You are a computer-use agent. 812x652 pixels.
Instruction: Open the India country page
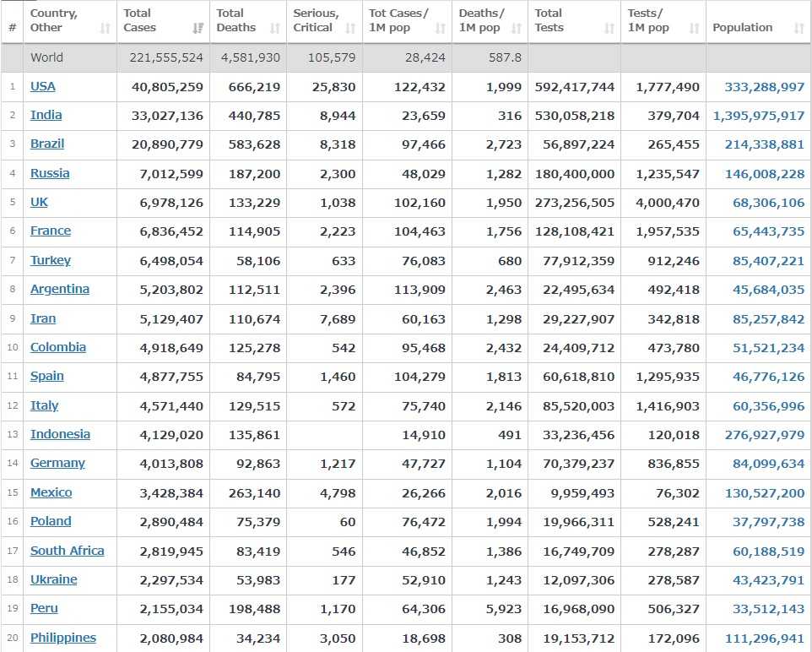click(46, 115)
